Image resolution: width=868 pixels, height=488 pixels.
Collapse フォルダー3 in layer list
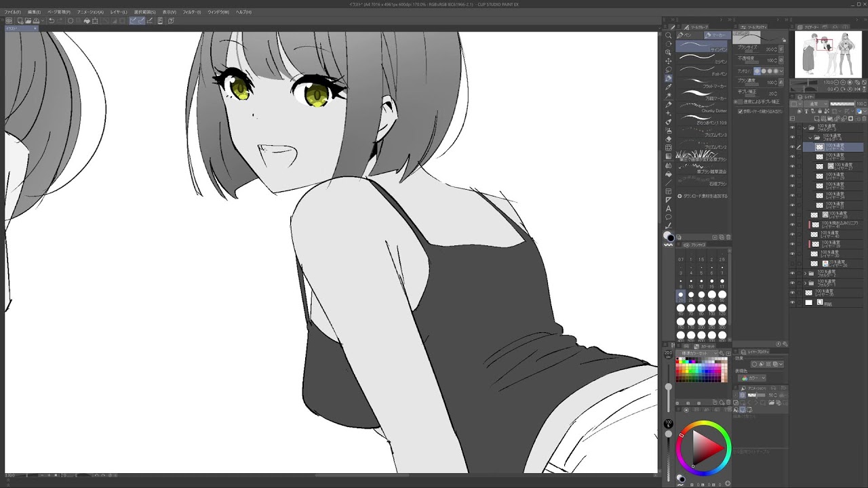[x=805, y=127]
